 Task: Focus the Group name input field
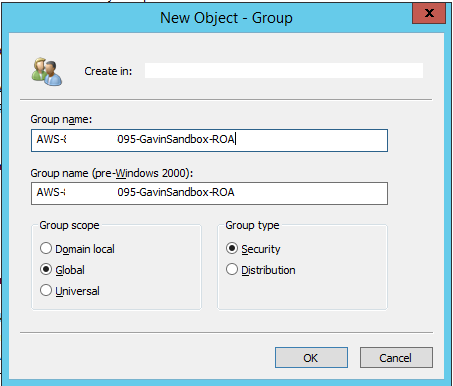pyautogui.click(x=209, y=140)
